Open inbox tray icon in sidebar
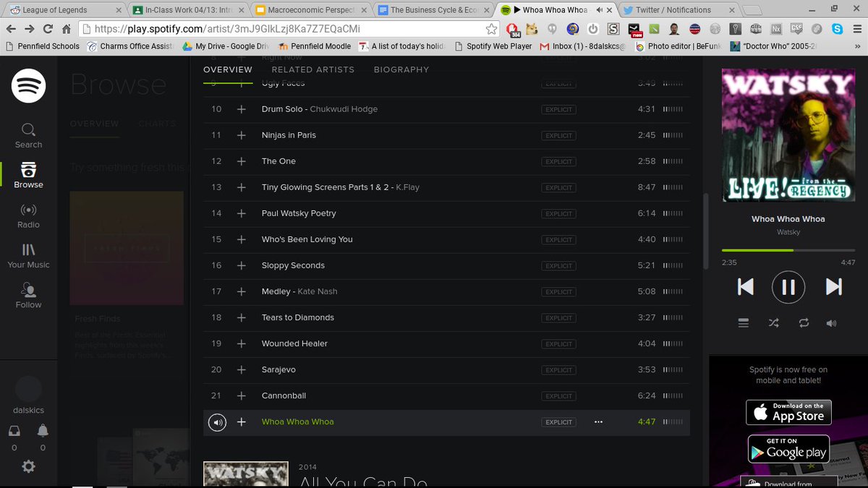The height and width of the screenshot is (488, 868). click(x=14, y=430)
